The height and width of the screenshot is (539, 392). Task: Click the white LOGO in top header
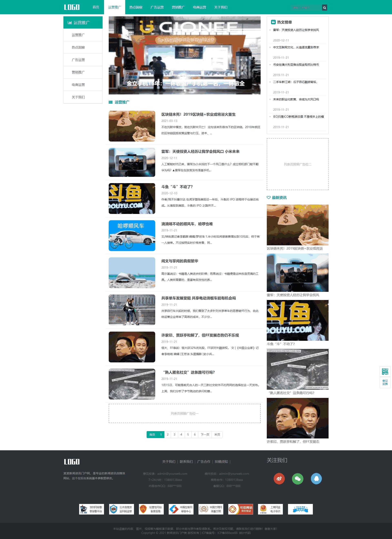(72, 7)
